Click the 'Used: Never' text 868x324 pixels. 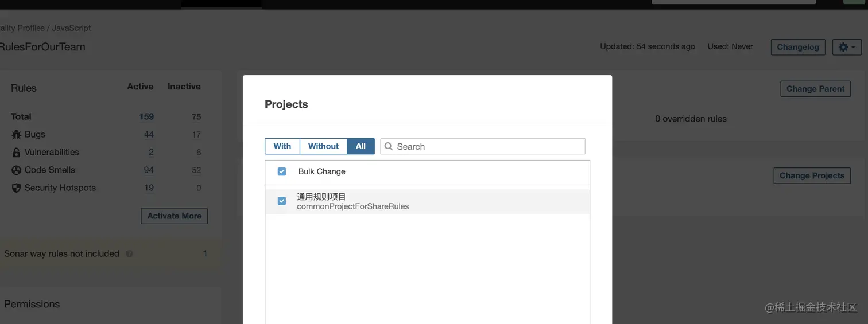pos(730,46)
